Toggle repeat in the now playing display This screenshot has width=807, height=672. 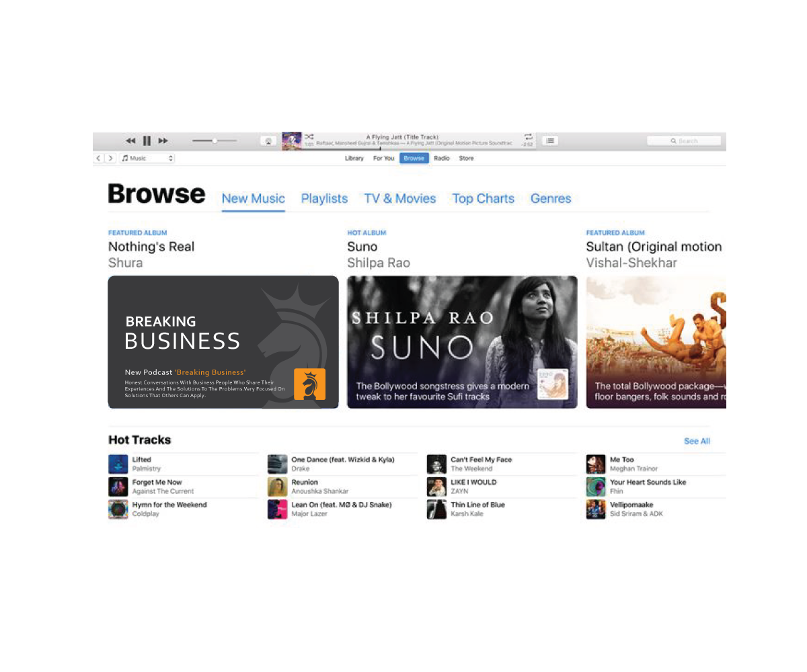[529, 136]
